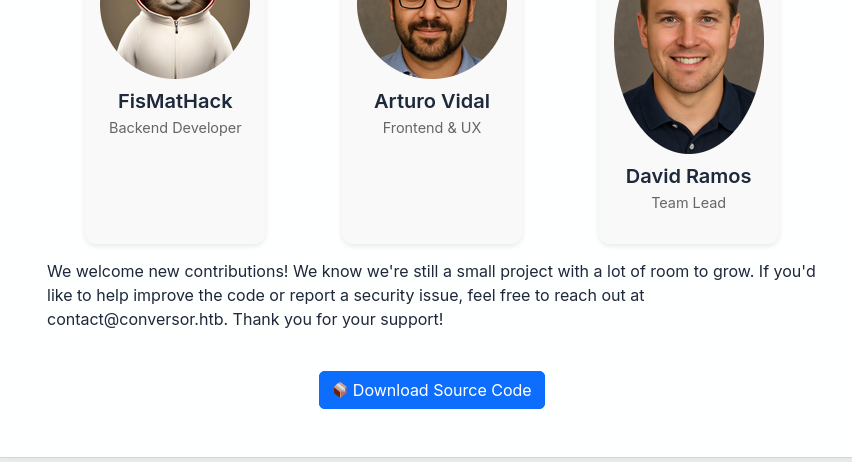Screen dimensions: 852x462
Task: Click blank area in David Ramos's card below Team Lead
Action: pos(688,229)
